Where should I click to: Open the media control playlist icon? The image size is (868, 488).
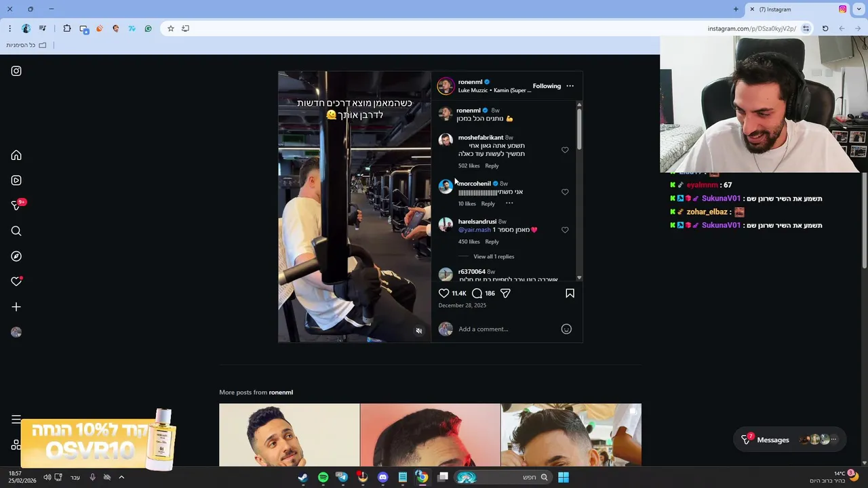tap(43, 28)
